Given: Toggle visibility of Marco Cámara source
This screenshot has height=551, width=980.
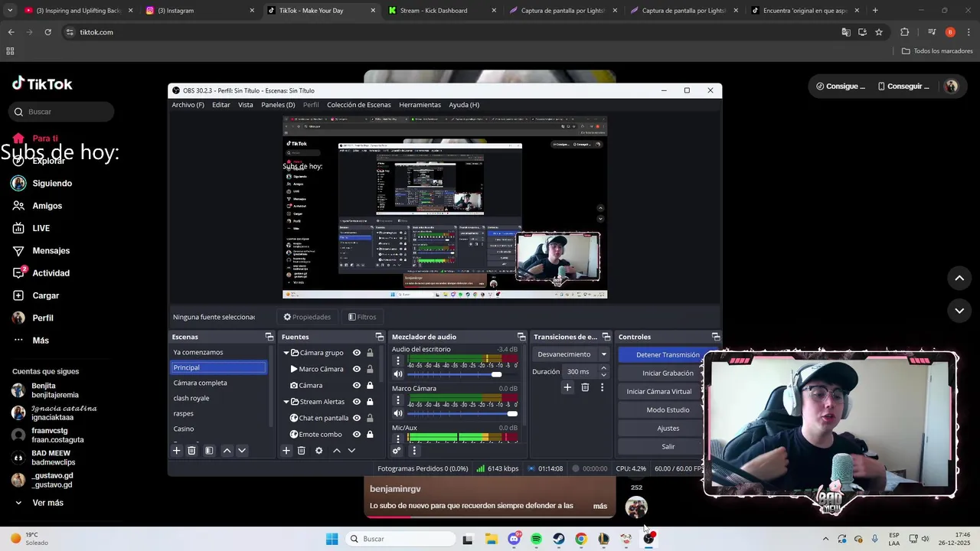Looking at the screenshot, I should click(357, 369).
